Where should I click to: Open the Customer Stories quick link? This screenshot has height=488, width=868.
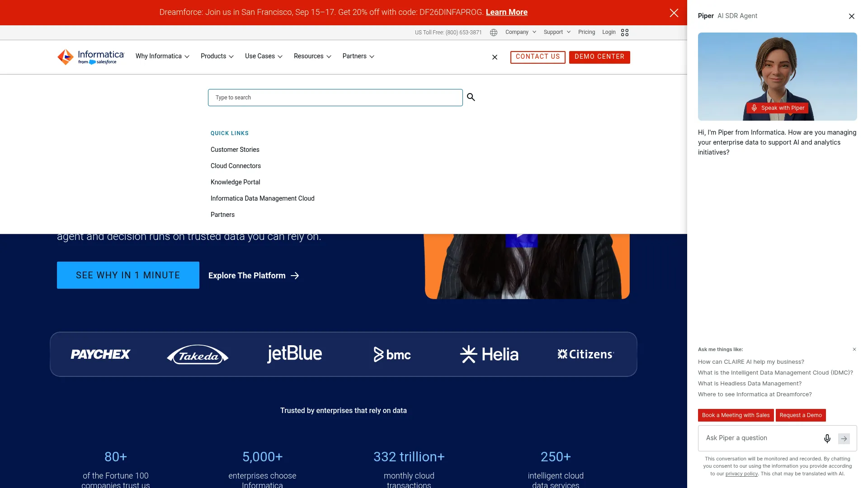235,150
